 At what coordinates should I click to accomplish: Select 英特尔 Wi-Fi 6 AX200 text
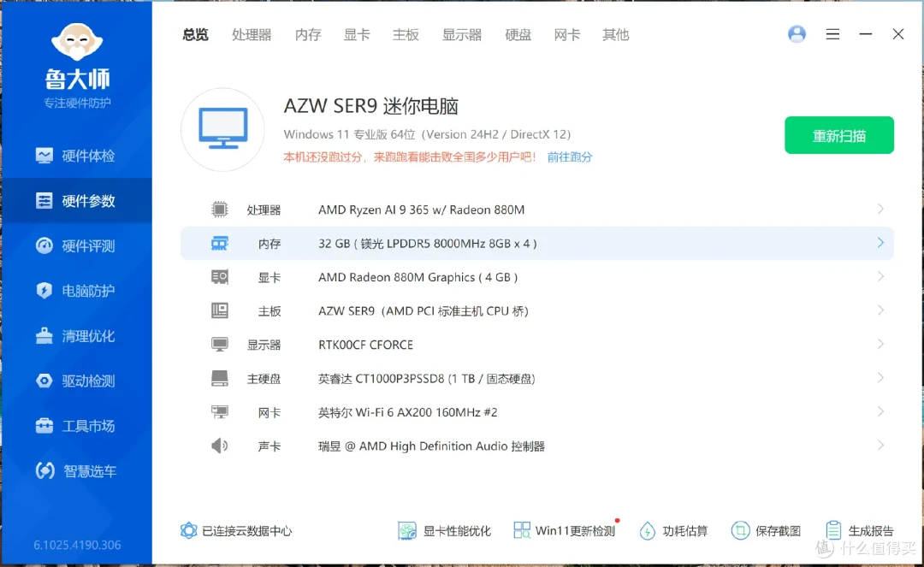[x=408, y=412]
